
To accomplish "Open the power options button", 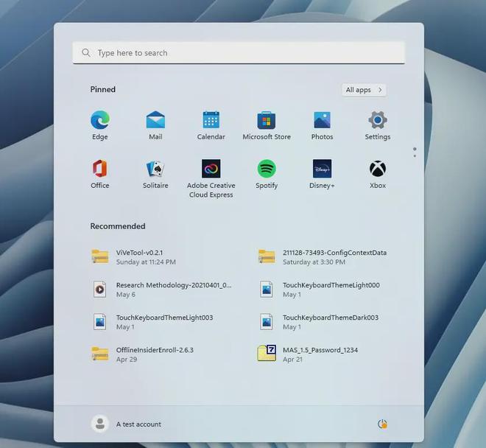I will click(x=382, y=424).
